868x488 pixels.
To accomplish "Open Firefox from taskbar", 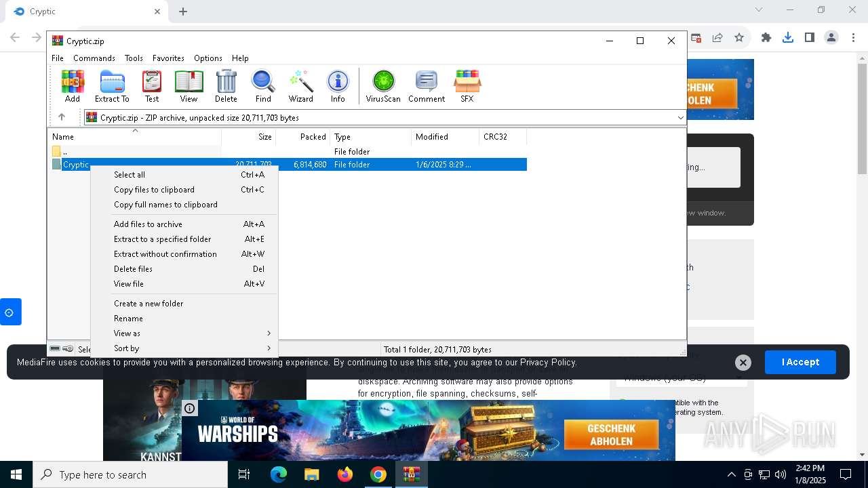I will point(345,474).
